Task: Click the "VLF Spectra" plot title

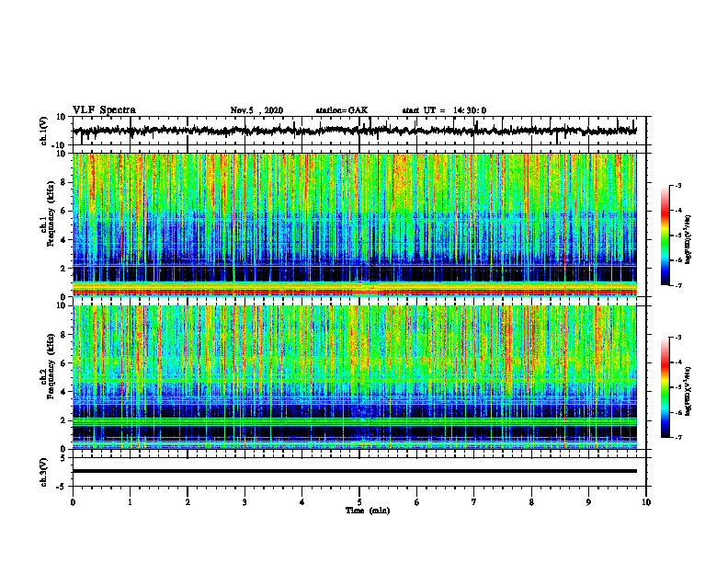Action: 104,110
